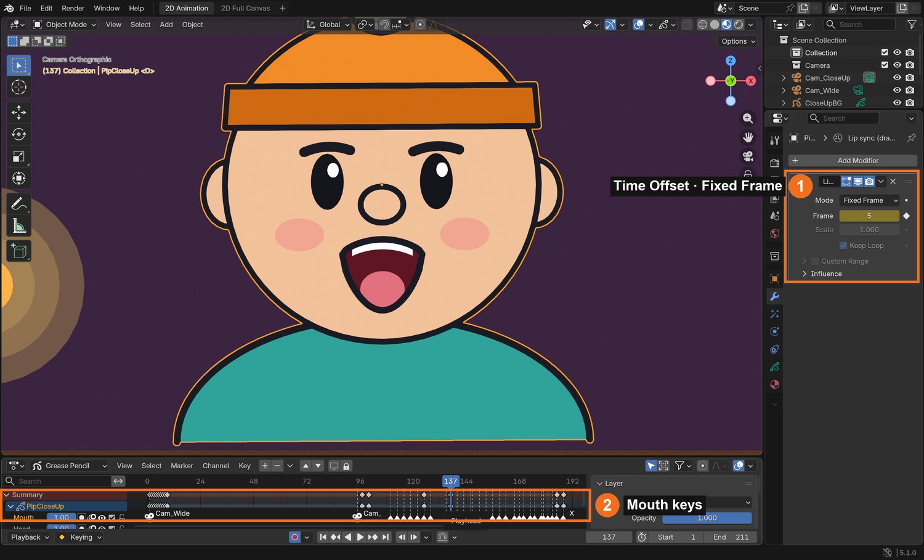The width and height of the screenshot is (924, 560).
Task: Open the Modifiers wrench properties tab
Action: point(775,296)
